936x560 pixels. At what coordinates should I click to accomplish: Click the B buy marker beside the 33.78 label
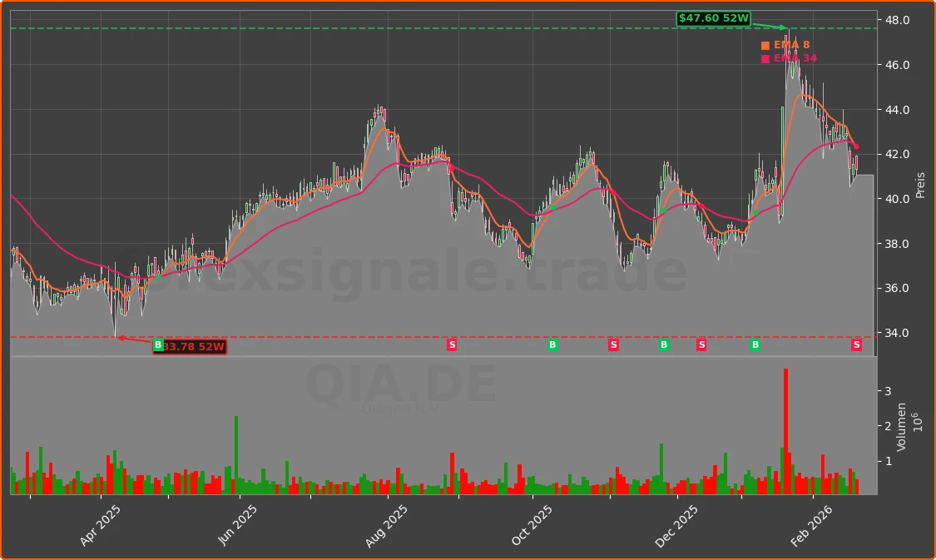pyautogui.click(x=158, y=344)
